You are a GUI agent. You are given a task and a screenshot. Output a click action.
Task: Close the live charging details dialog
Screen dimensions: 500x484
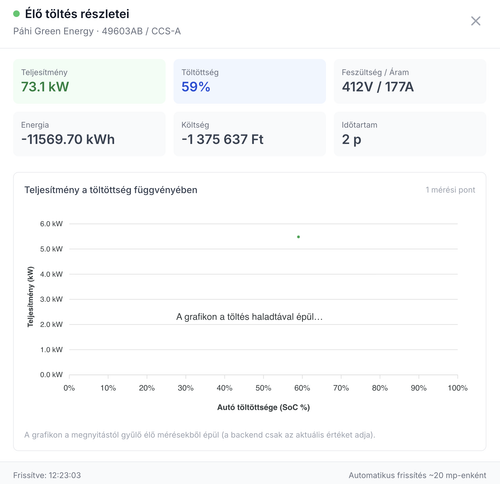click(x=475, y=21)
